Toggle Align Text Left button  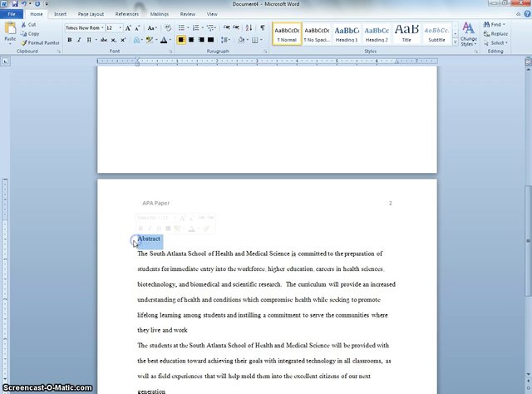tap(181, 40)
